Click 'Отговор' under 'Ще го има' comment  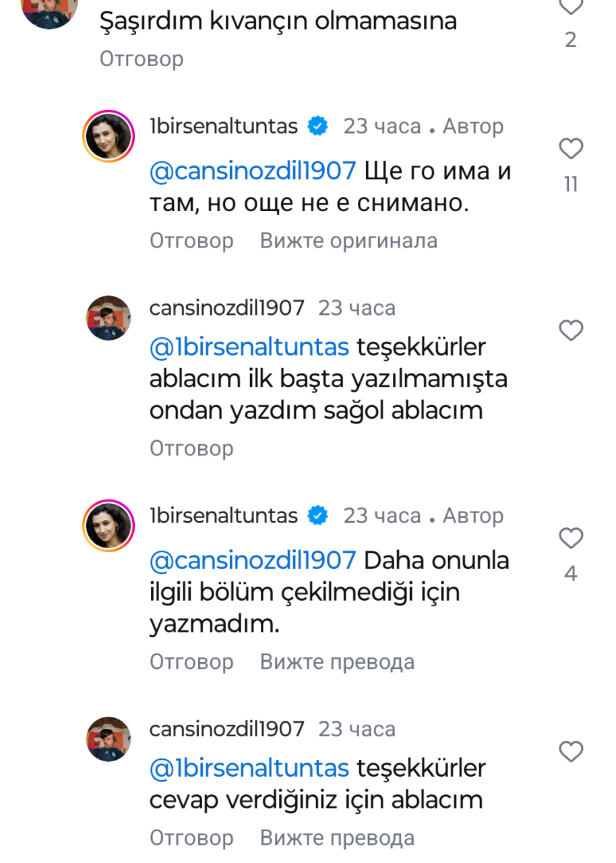tap(191, 241)
